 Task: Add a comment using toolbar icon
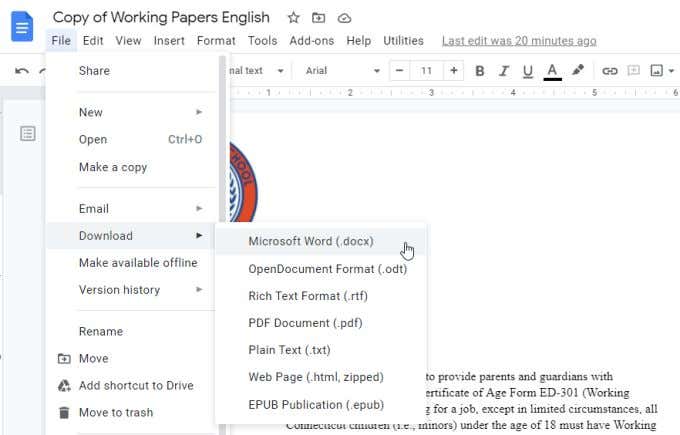(633, 70)
